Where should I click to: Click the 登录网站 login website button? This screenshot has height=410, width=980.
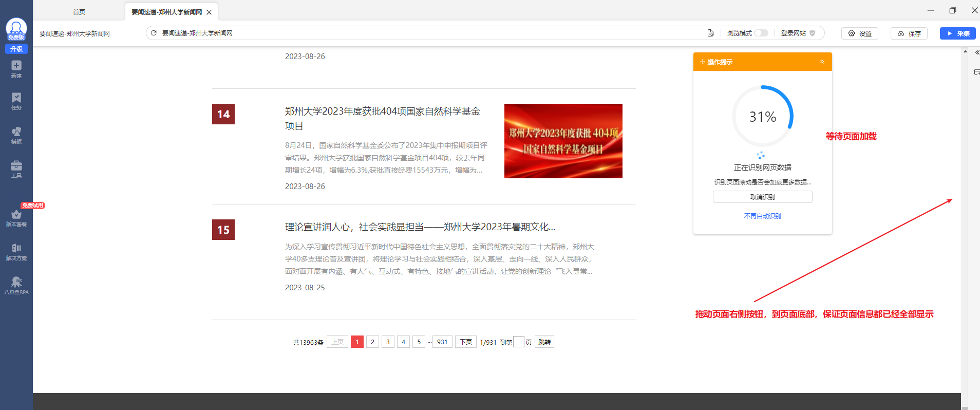point(794,33)
